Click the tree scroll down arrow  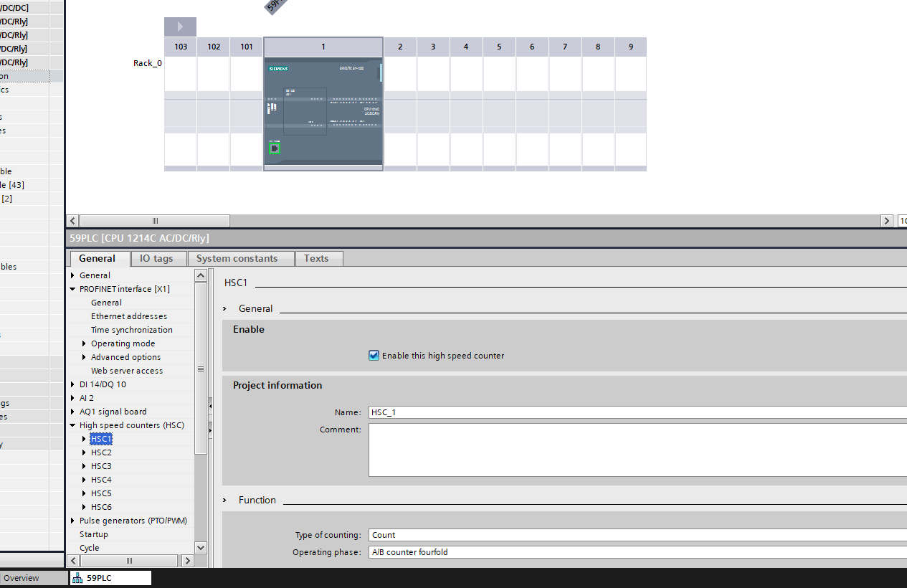pos(201,548)
